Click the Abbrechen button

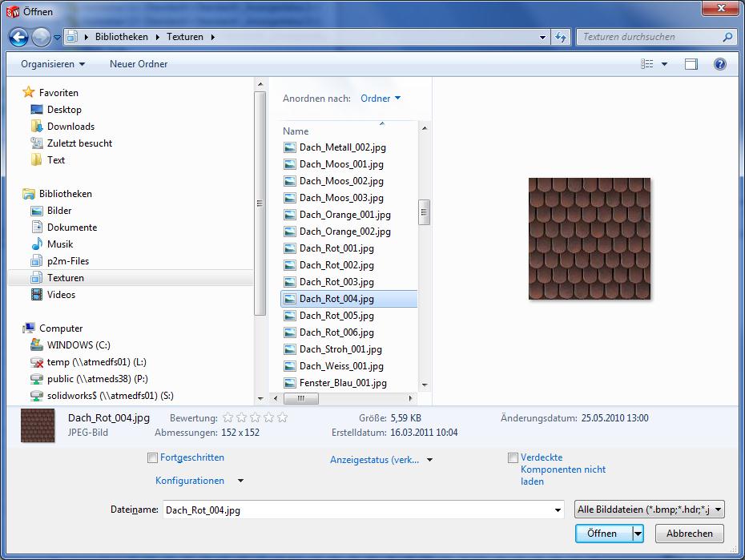689,534
